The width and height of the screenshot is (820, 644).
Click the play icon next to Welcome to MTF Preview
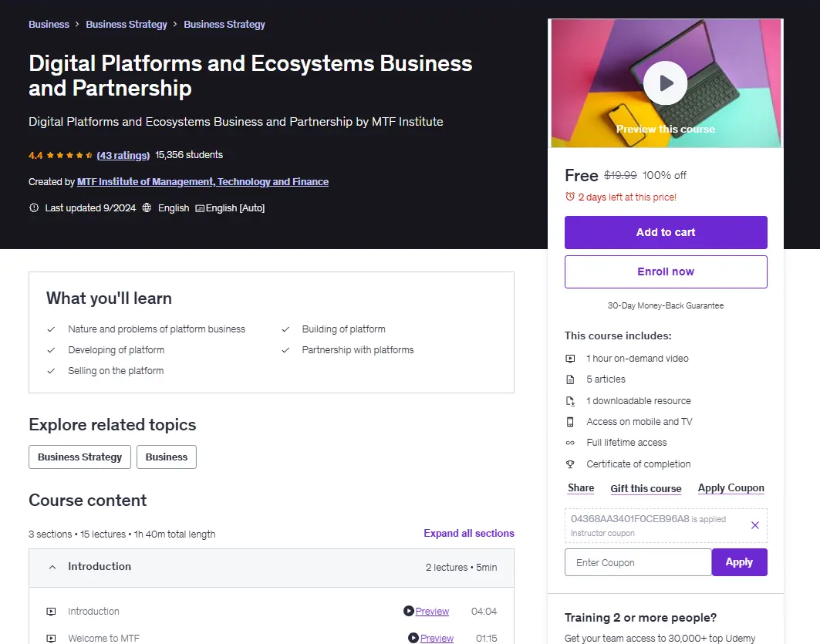(x=413, y=639)
